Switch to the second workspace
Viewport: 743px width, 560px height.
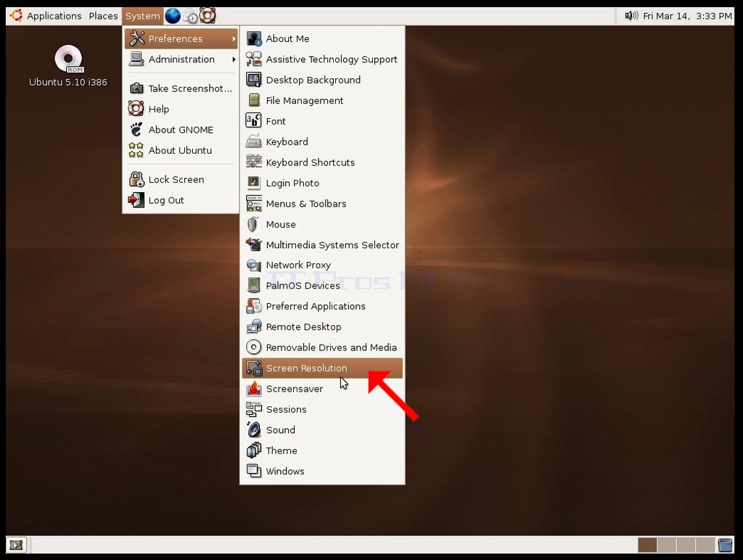[667, 545]
